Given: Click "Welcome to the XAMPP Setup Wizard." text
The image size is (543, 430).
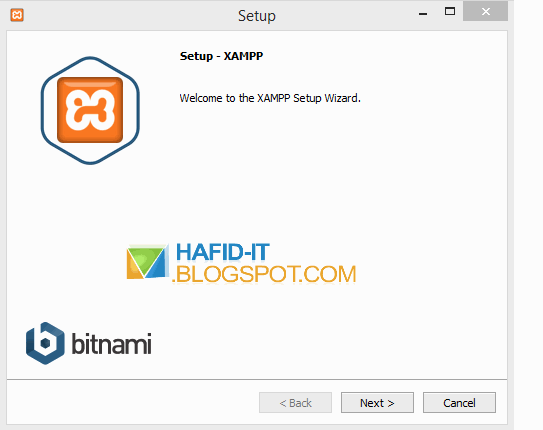Looking at the screenshot, I should point(270,98).
